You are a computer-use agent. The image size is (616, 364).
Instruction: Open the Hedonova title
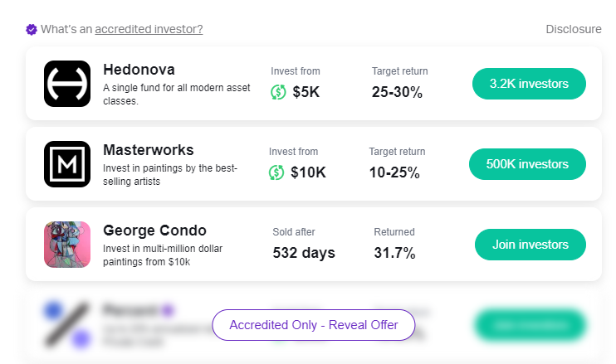tap(139, 70)
